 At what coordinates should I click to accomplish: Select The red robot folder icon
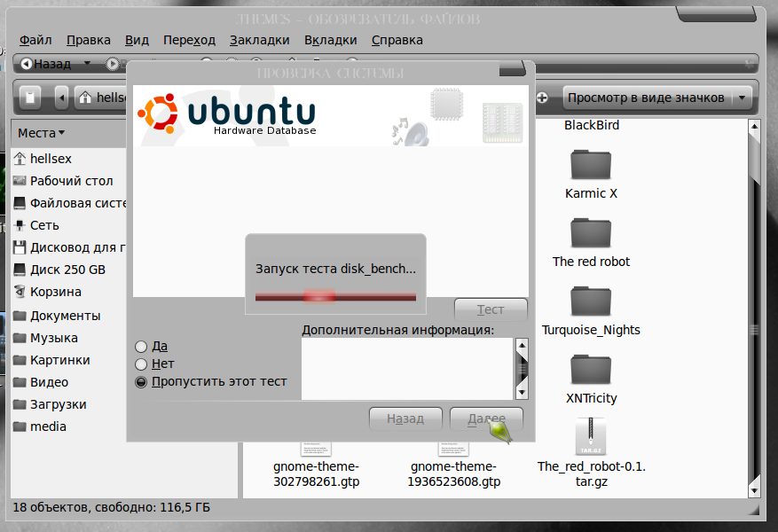591,233
